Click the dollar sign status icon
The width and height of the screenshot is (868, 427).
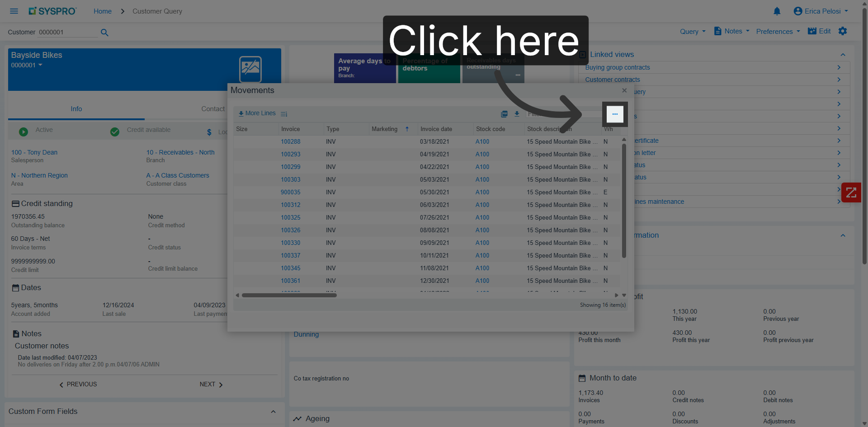(x=209, y=132)
